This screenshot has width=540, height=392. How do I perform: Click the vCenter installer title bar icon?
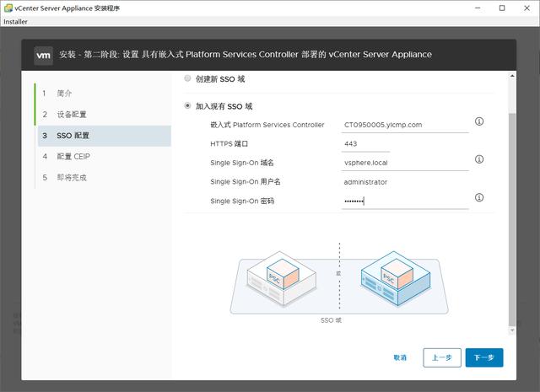(8, 8)
